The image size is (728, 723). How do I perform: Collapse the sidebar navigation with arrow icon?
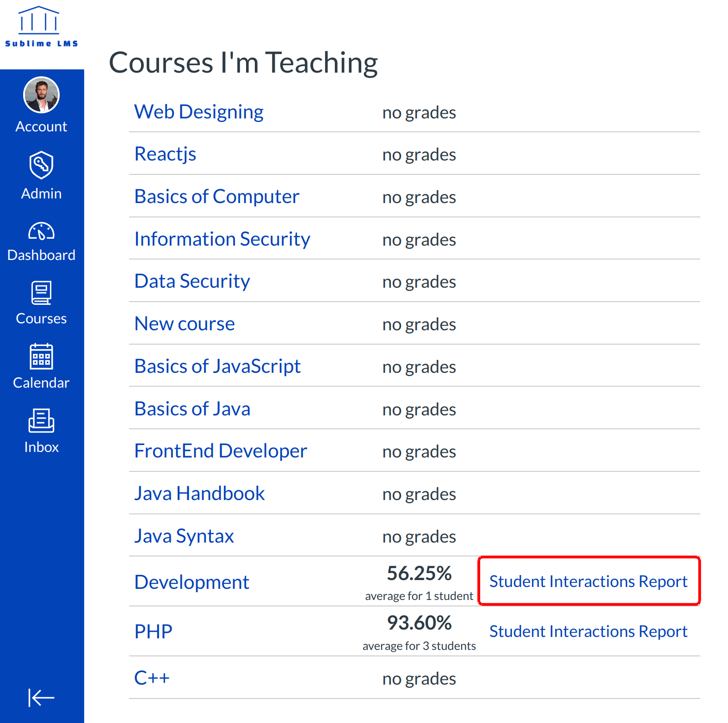click(41, 698)
